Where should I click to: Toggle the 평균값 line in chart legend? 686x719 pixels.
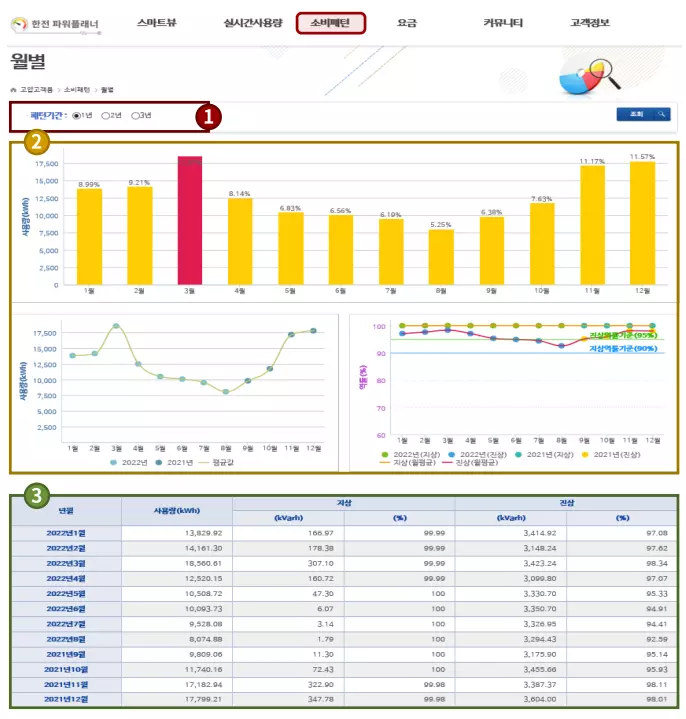pyautogui.click(x=216, y=463)
